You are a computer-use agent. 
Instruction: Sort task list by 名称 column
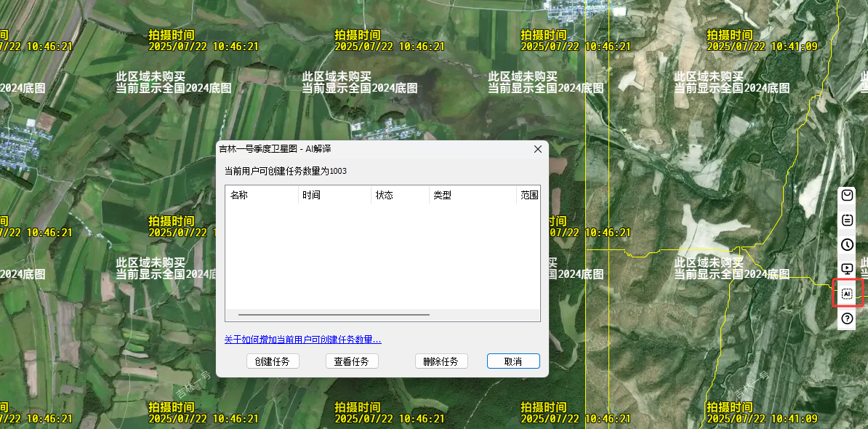point(241,195)
